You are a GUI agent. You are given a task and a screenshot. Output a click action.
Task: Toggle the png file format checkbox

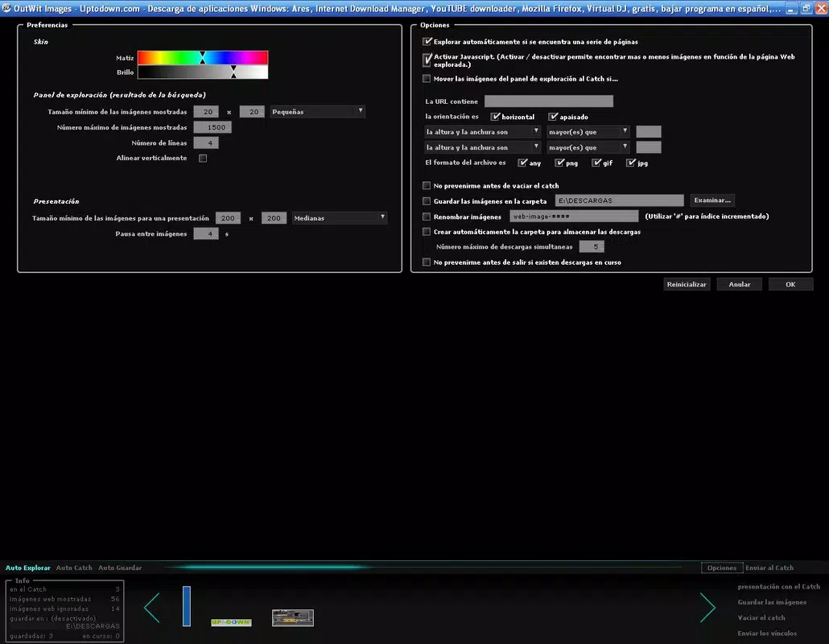tap(559, 163)
